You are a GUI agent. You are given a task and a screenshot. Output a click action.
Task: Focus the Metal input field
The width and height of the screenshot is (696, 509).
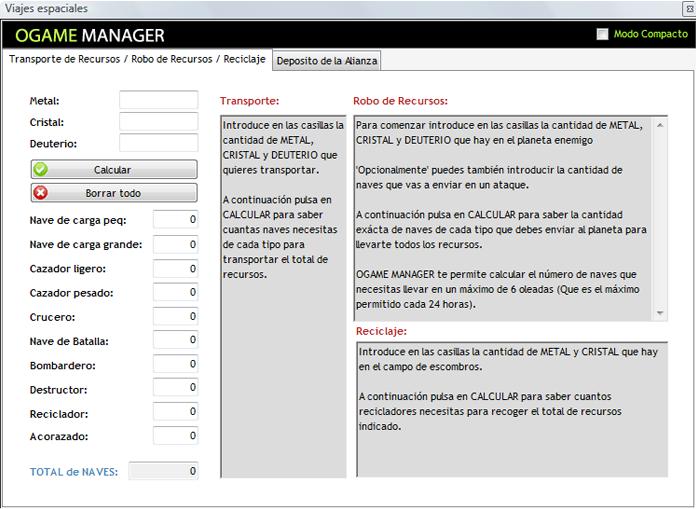158,100
